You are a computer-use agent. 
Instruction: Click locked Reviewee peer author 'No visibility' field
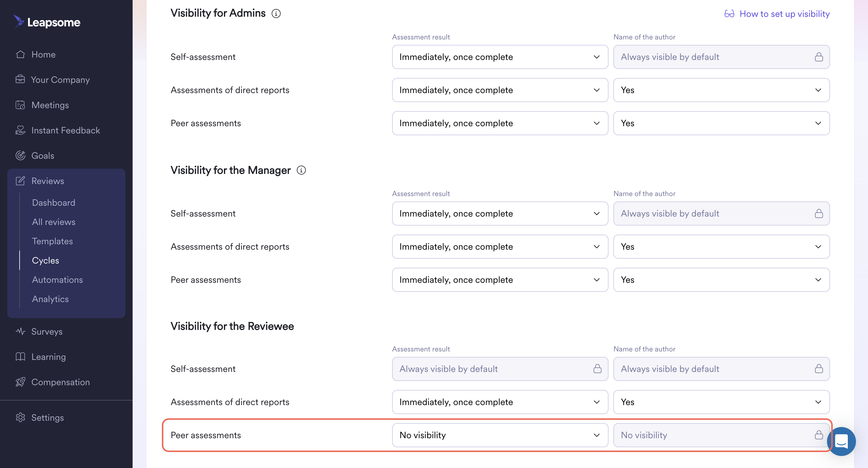pyautogui.click(x=722, y=435)
